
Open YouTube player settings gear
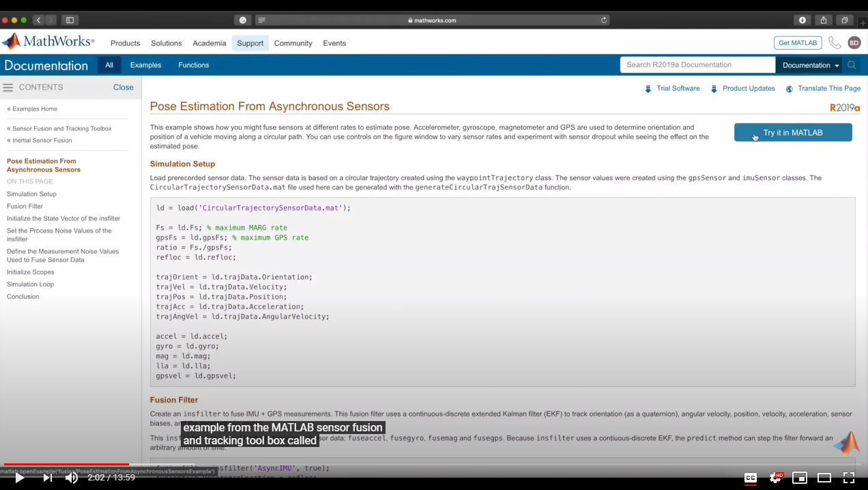pos(776,478)
